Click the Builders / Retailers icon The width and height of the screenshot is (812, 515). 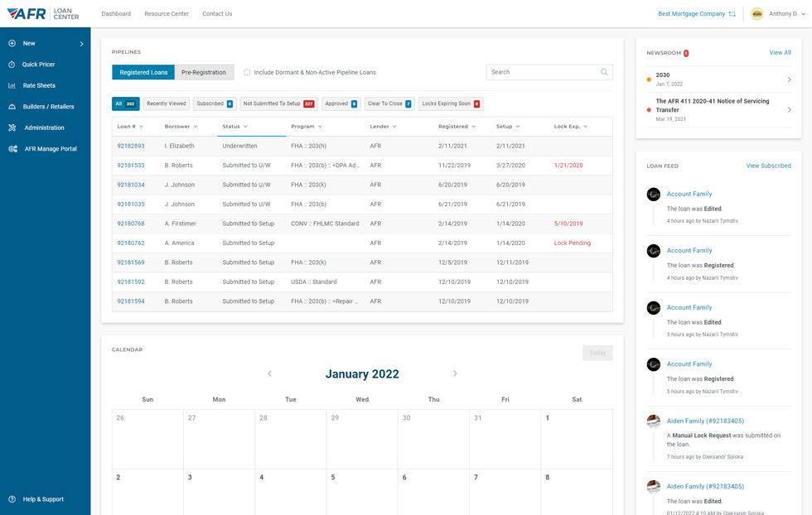12,107
